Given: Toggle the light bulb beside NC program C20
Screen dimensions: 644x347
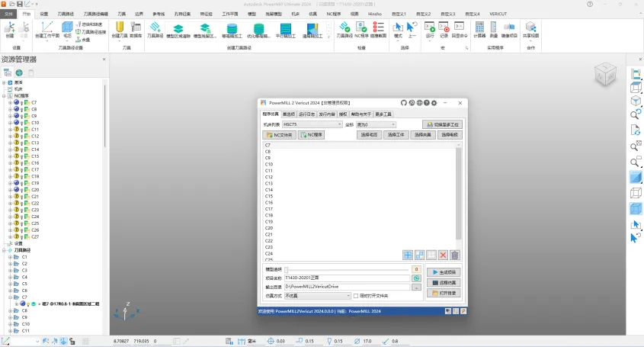Looking at the screenshot, I should 21,190.
